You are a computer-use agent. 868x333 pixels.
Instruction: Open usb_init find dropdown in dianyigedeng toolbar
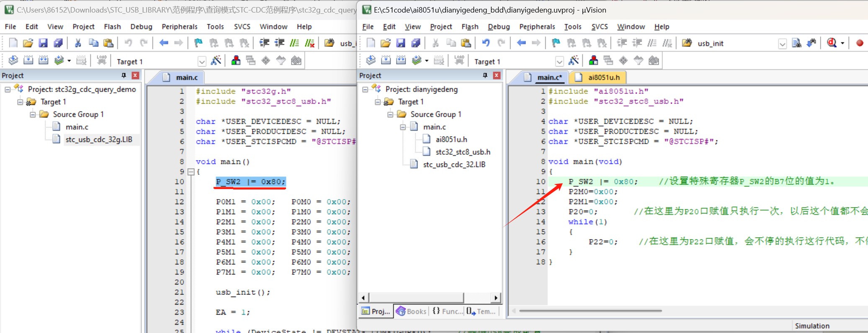coord(782,44)
